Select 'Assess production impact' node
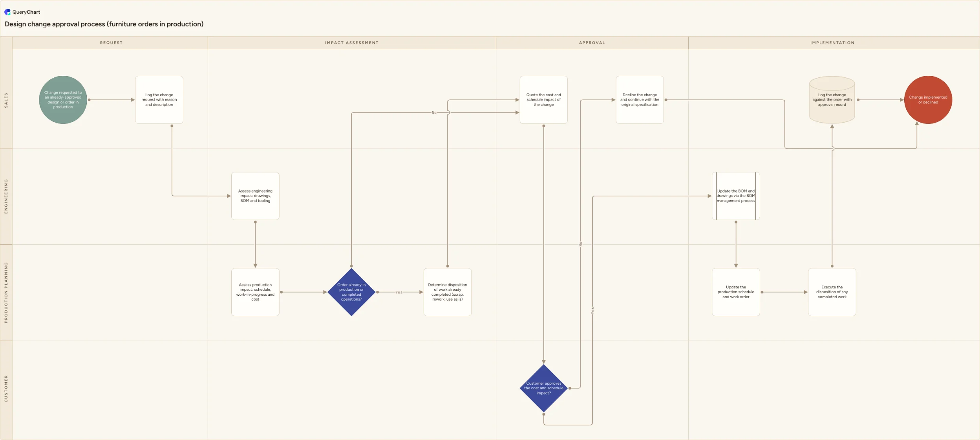Viewport: 980px width, 440px height. point(255,292)
